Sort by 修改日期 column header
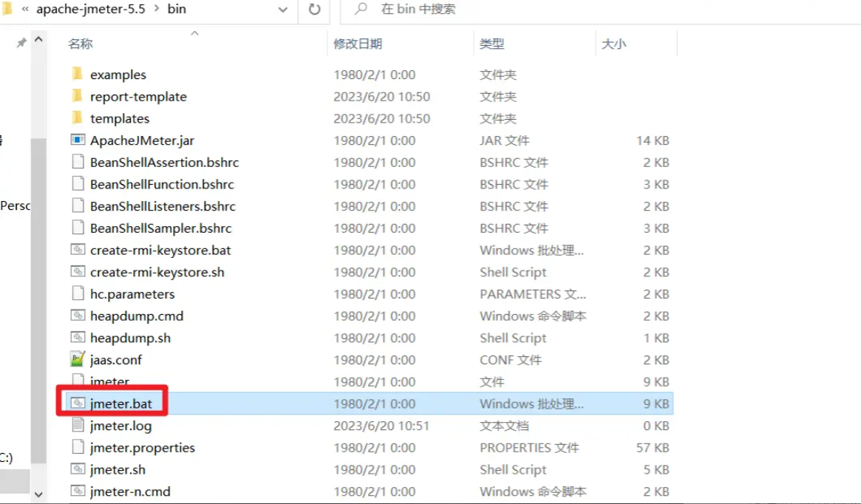Image resolution: width=861 pixels, height=504 pixels. click(x=358, y=44)
